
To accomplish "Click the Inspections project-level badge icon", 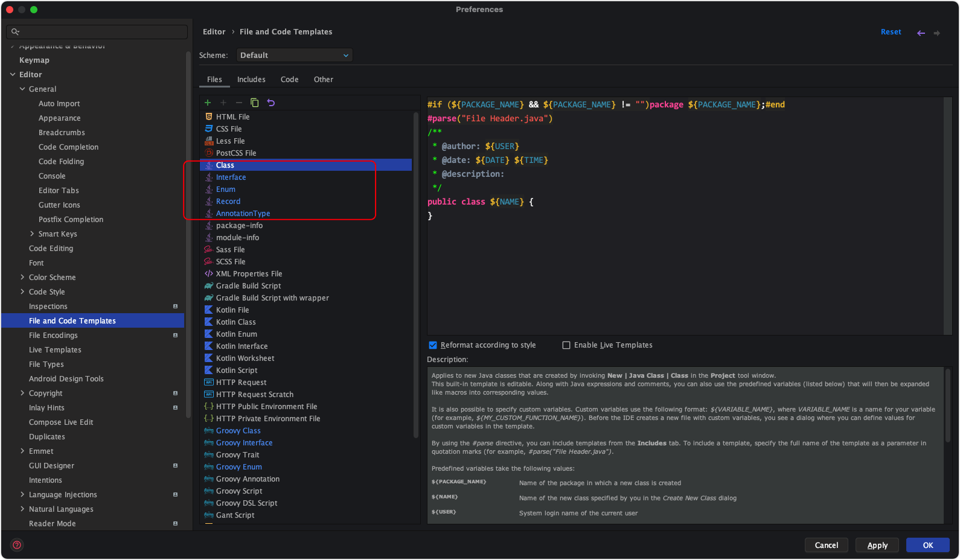I will coord(176,307).
